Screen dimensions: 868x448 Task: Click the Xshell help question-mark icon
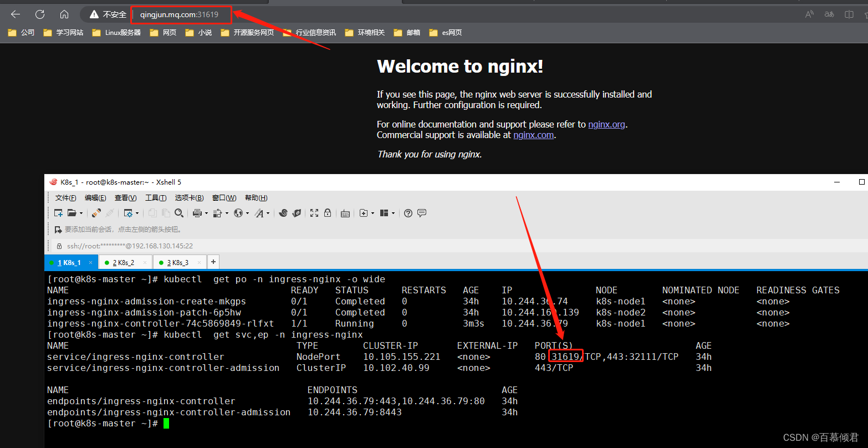[x=408, y=213]
